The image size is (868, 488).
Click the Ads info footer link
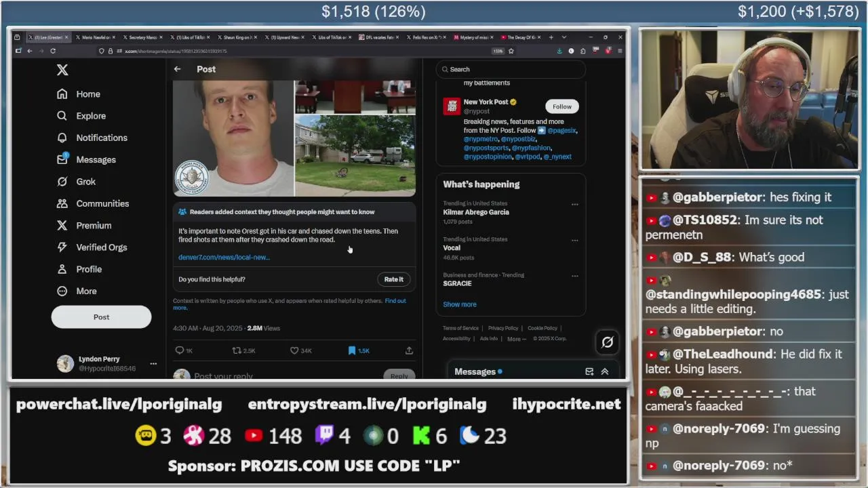pos(488,339)
